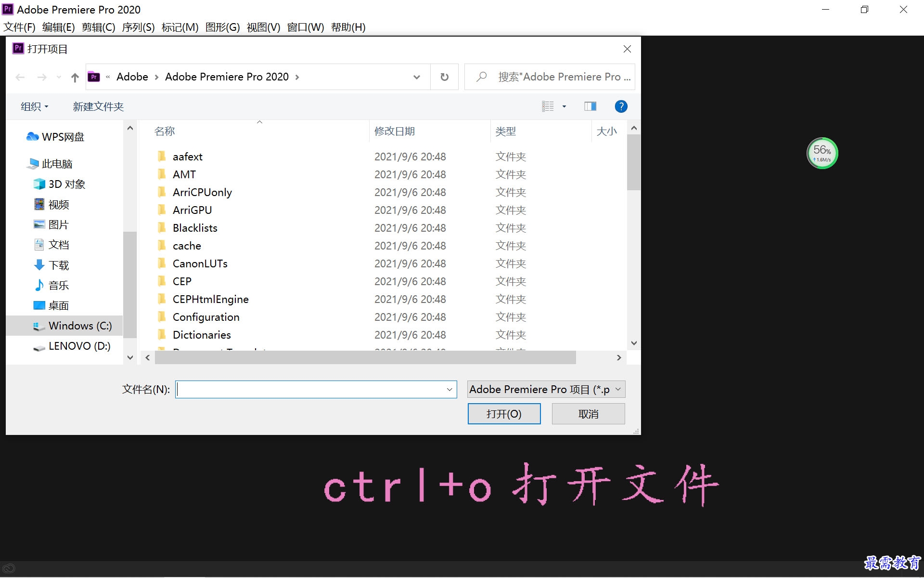Viewport: 924px width, 578px height.
Task: Click the Premiere icon in address bar
Action: click(94, 77)
